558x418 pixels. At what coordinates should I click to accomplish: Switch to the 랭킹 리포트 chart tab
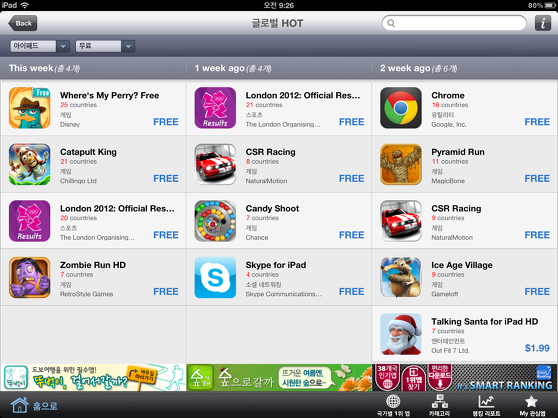(x=486, y=405)
